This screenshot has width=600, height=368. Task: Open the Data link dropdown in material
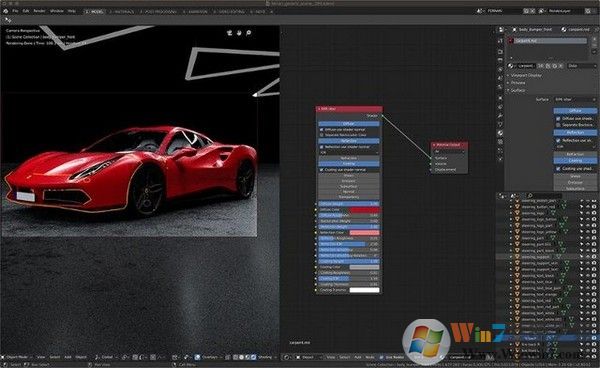(x=581, y=66)
